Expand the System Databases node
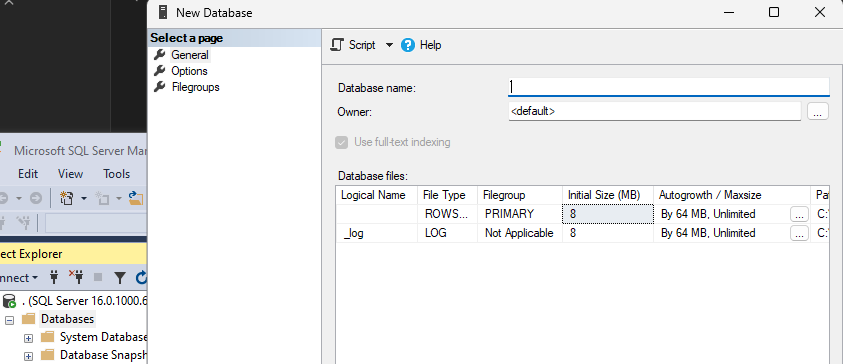843x364 pixels. coord(28,338)
